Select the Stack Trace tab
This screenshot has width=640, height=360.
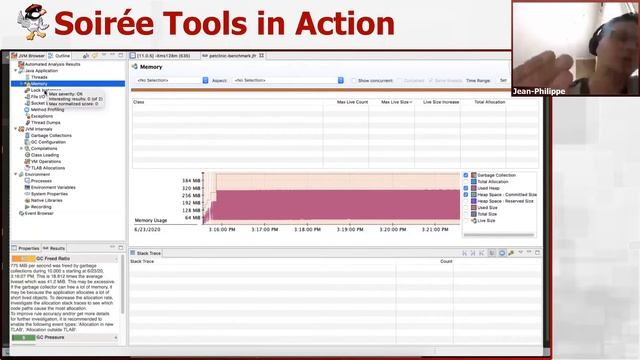point(146,253)
